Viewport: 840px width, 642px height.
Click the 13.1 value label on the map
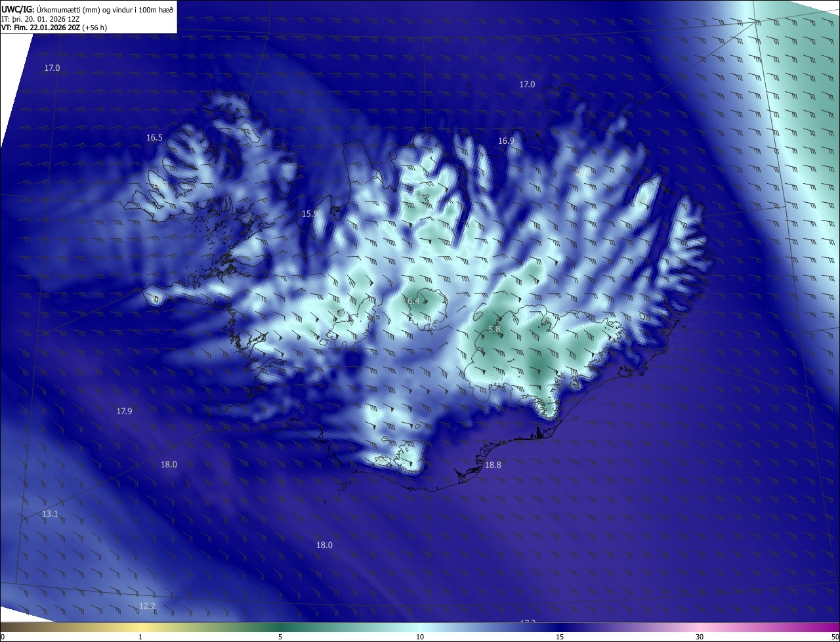coord(50,514)
